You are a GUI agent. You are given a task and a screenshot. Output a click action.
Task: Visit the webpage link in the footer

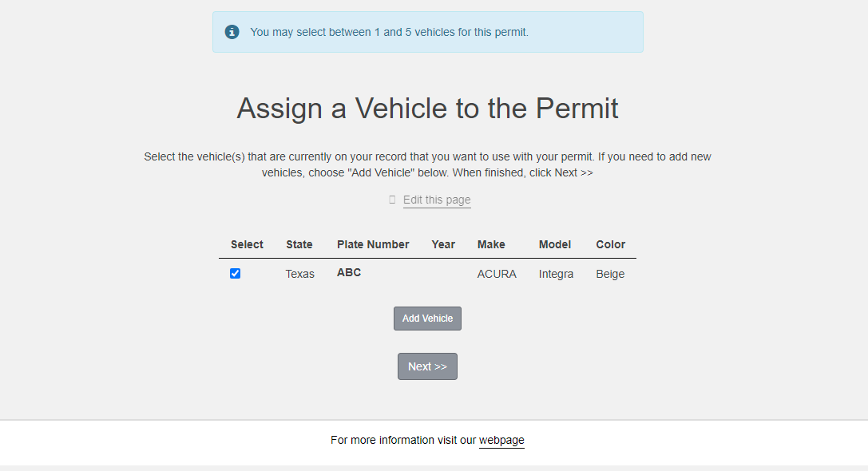501,440
